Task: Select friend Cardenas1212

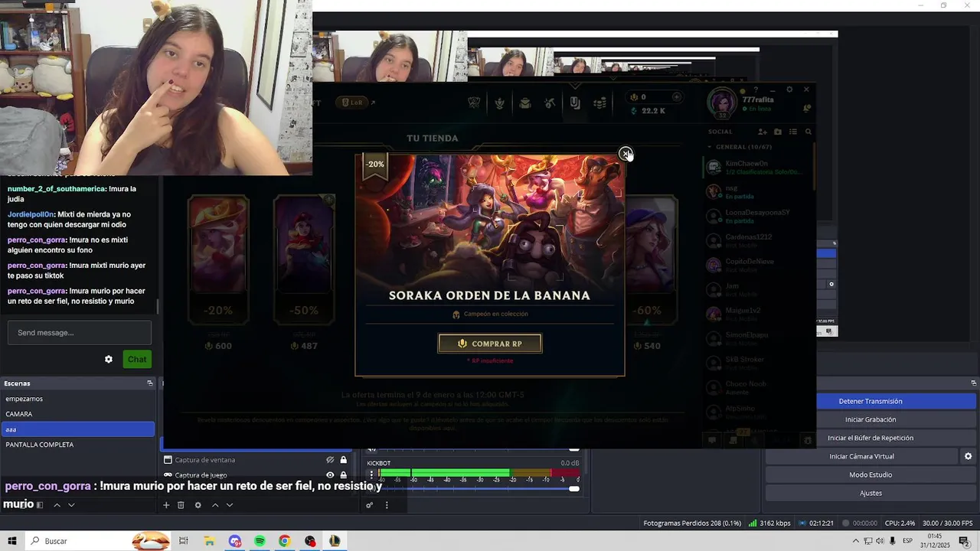Action: (758, 241)
